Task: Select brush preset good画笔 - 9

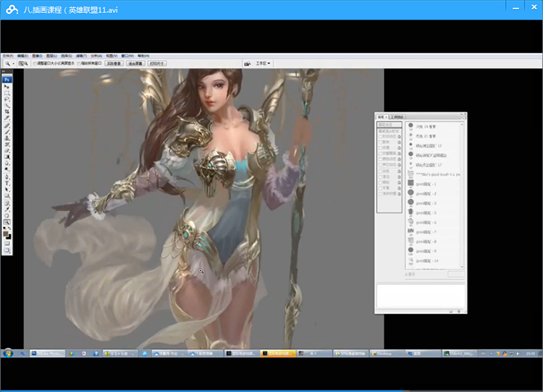Action: tap(434, 251)
